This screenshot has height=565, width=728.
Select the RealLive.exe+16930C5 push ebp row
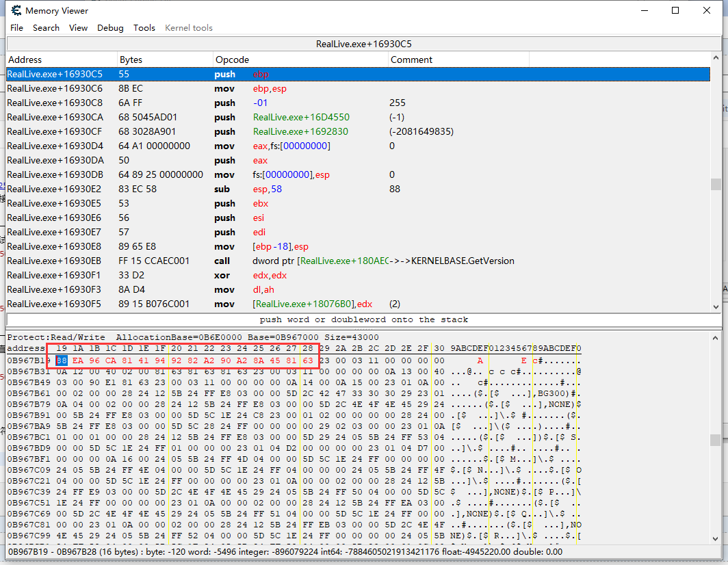358,75
